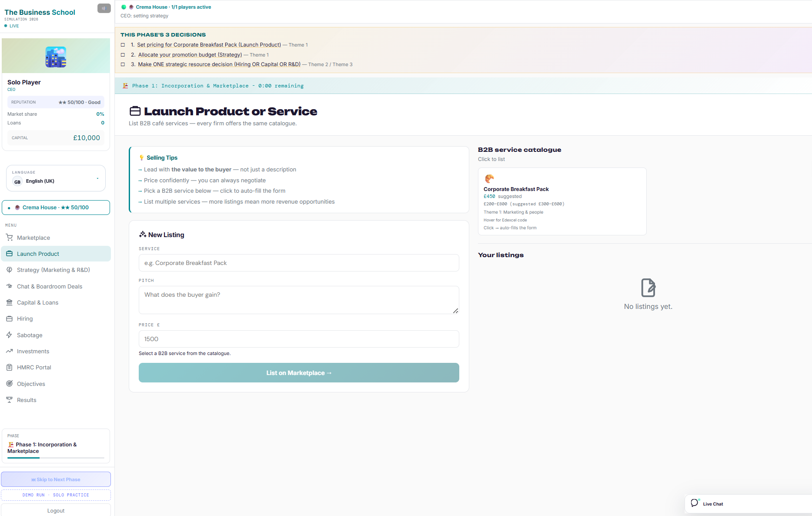Viewport: 812px width, 516px height.
Task: Open Chat & Boardroom Deals menu item
Action: (x=56, y=286)
